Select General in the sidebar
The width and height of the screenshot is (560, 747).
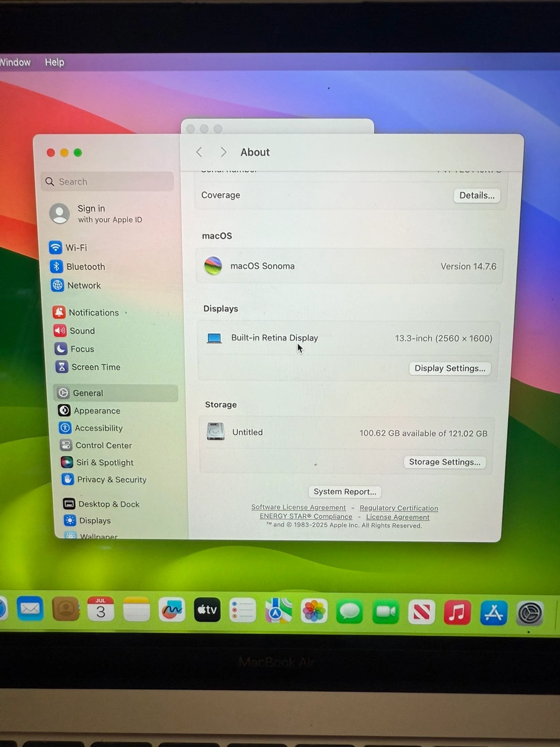[x=116, y=393]
